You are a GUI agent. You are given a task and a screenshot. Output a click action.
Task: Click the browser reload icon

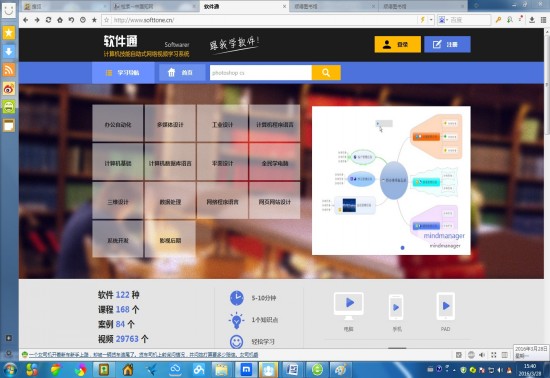[x=48, y=20]
